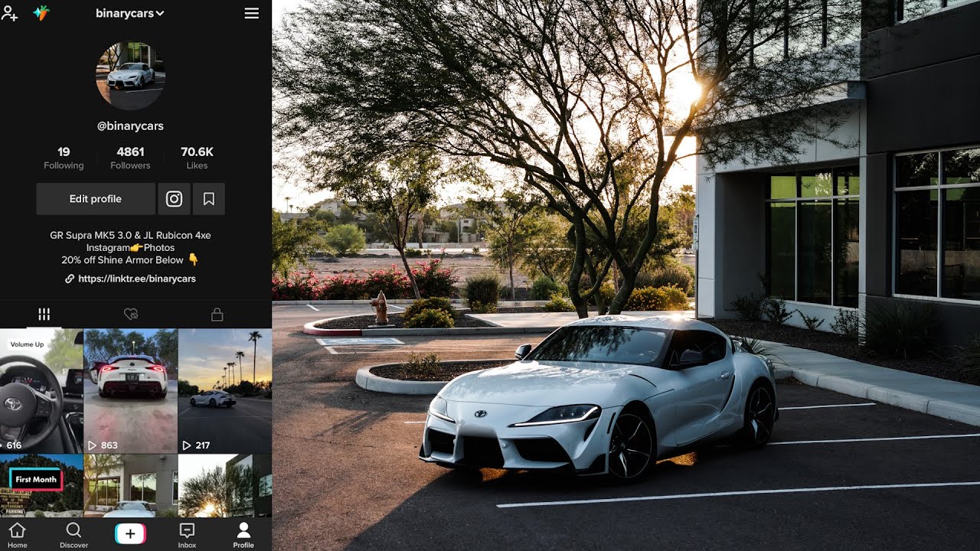Click the GR Supra MK5 bio line
This screenshot has width=980, height=551.
pyautogui.click(x=130, y=236)
